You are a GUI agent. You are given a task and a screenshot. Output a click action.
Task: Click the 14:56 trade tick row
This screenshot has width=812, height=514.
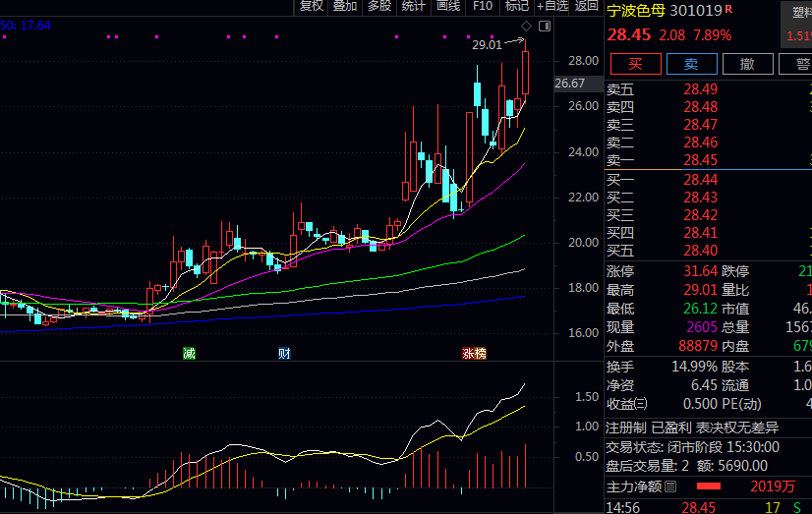[708, 507]
